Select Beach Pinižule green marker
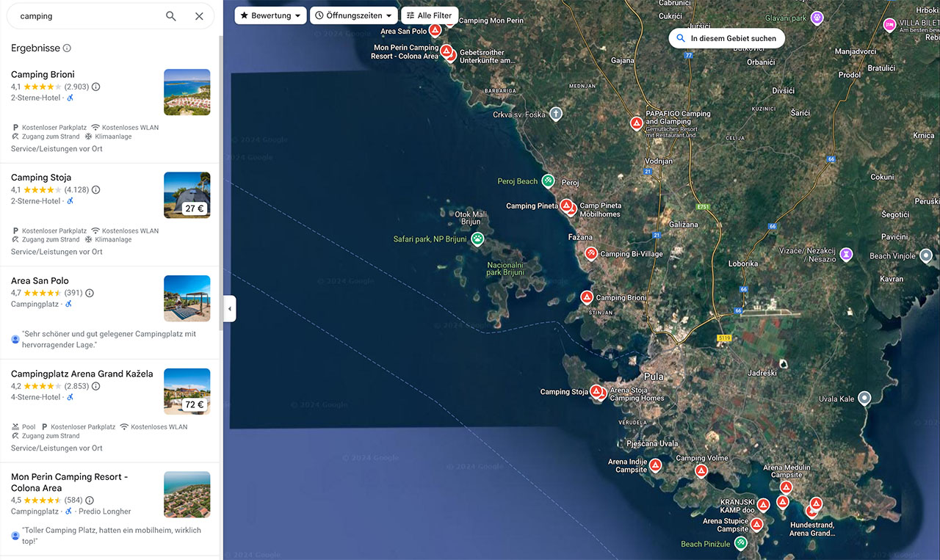The width and height of the screenshot is (940, 560). 741,543
